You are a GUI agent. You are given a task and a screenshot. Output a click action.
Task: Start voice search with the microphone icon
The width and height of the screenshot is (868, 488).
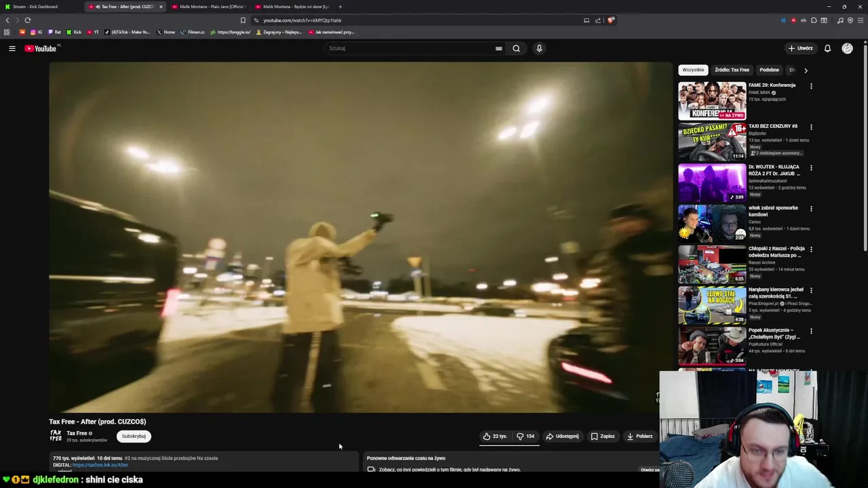pos(539,48)
